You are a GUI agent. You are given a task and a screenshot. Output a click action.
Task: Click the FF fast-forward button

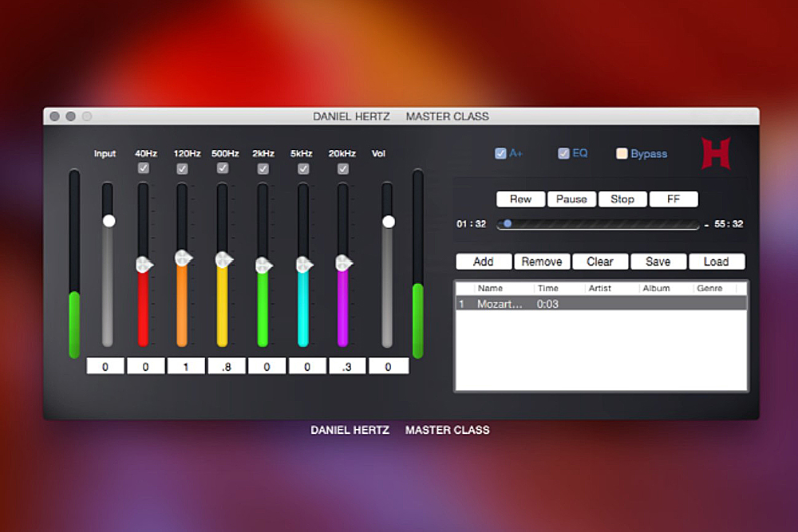674,199
